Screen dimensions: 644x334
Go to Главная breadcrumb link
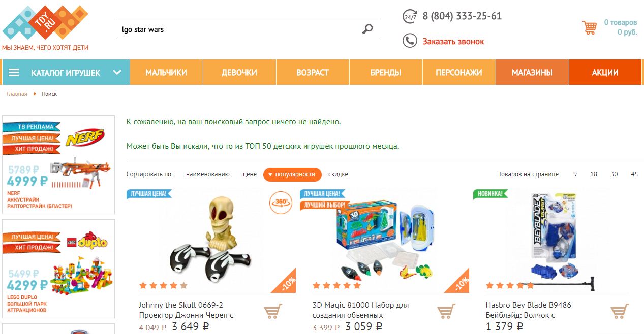pos(17,94)
